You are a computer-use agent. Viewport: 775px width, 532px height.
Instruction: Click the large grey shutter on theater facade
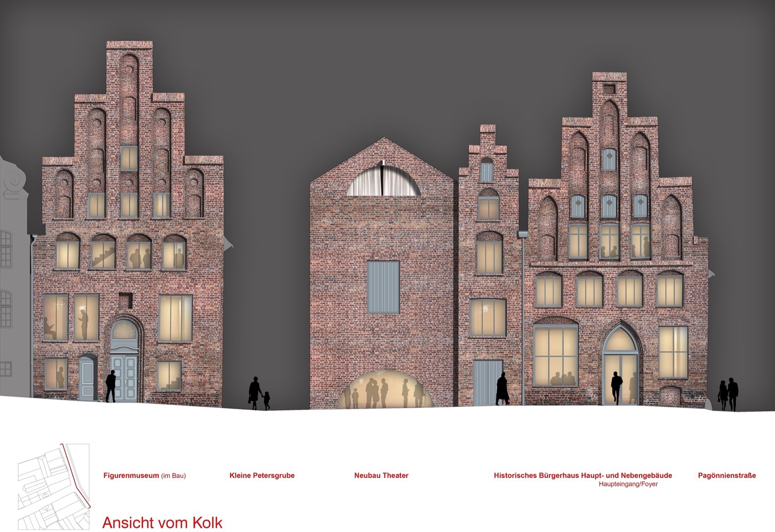click(383, 287)
